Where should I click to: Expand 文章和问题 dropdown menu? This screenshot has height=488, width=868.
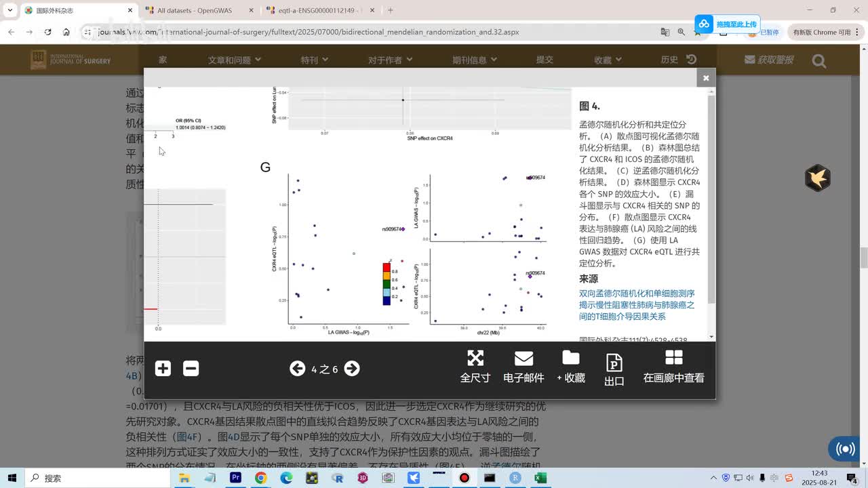click(235, 60)
